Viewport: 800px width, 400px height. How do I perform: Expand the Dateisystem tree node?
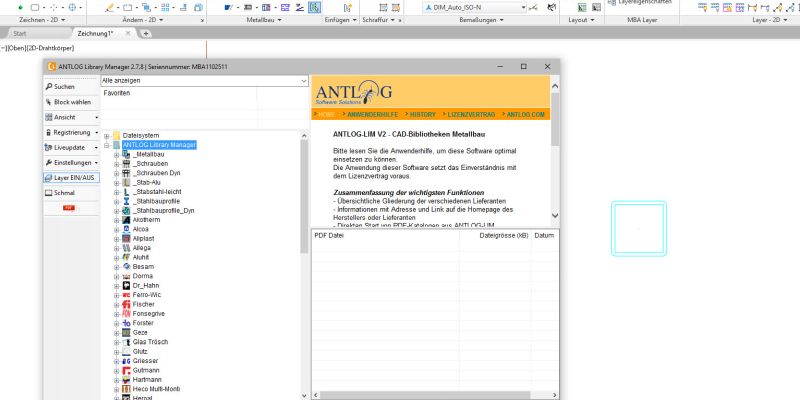[107, 136]
